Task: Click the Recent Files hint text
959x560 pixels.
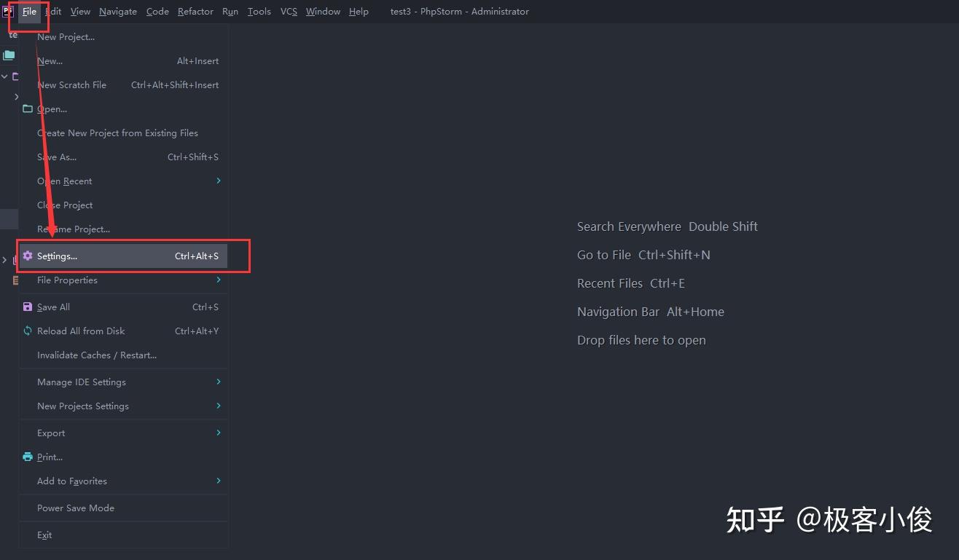Action: coord(631,283)
